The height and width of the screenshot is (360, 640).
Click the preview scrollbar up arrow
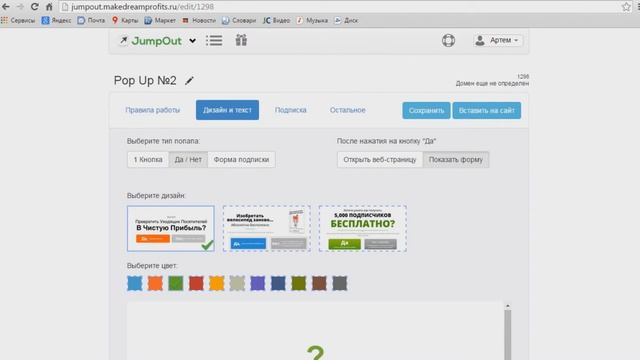pos(508,306)
